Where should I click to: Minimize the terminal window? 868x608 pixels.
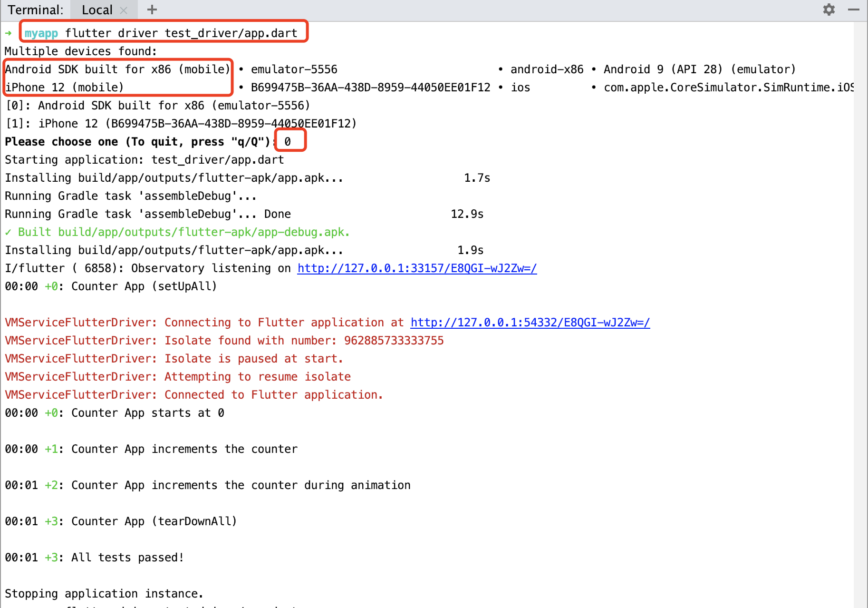pos(854,10)
